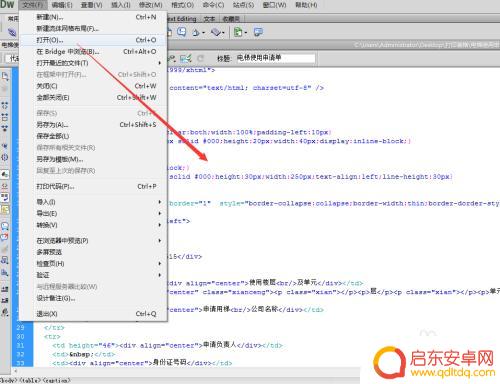Viewport: 500px width, 384px height.
Task: Click the refresh icon in document toolbar
Action: (200, 59)
